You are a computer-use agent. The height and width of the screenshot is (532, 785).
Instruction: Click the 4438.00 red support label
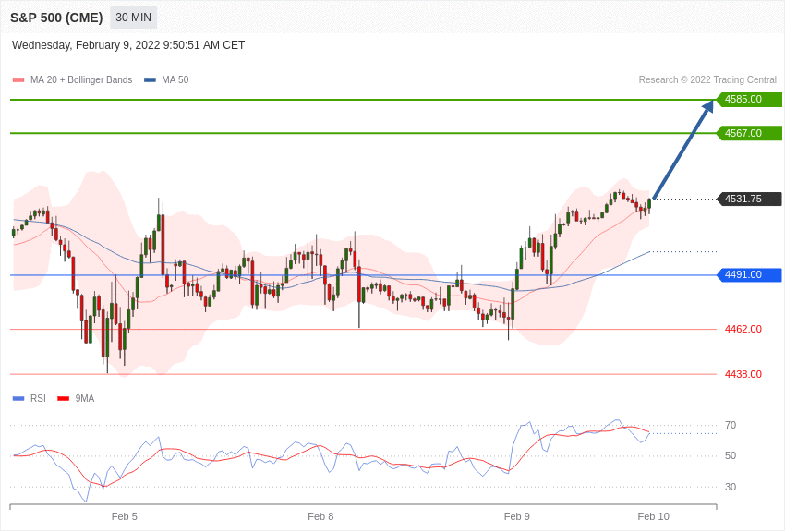tap(743, 374)
